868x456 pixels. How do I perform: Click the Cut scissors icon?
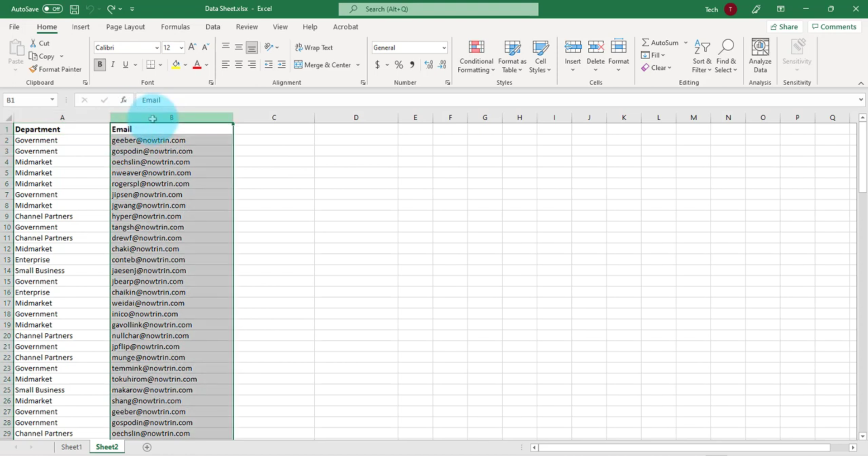click(33, 43)
